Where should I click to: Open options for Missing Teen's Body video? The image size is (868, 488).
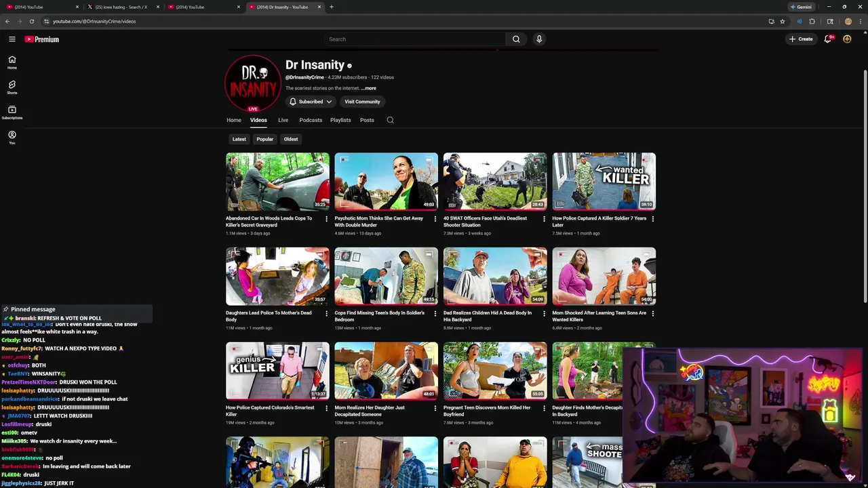[x=435, y=314]
